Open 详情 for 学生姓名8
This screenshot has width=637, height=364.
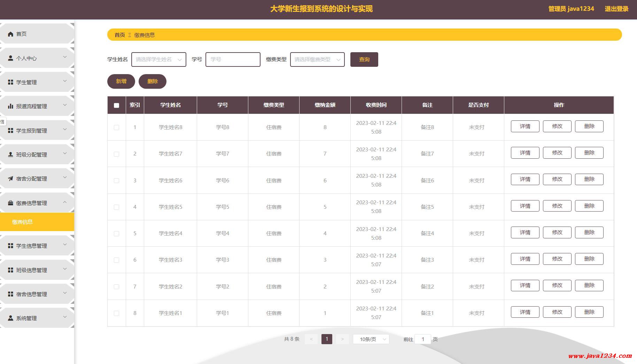click(525, 126)
